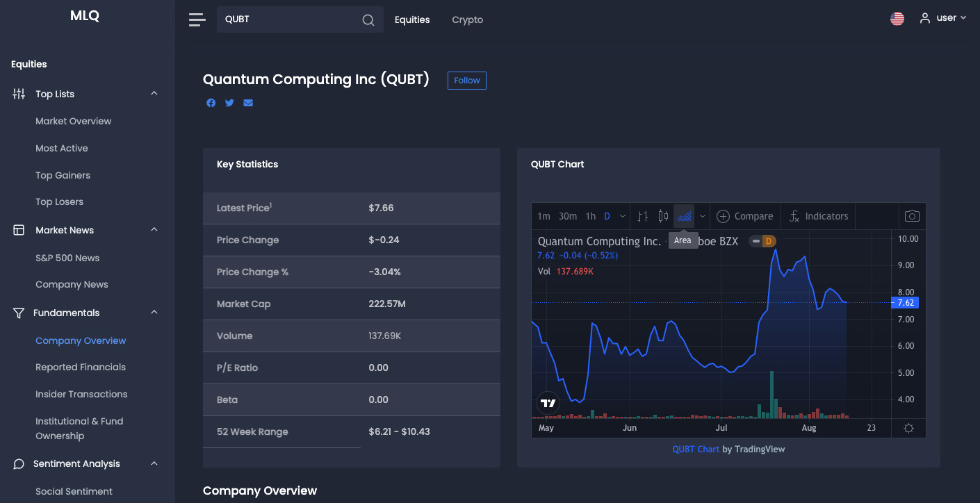Open the chart style dropdown chevron
The height and width of the screenshot is (503, 980).
click(x=703, y=216)
